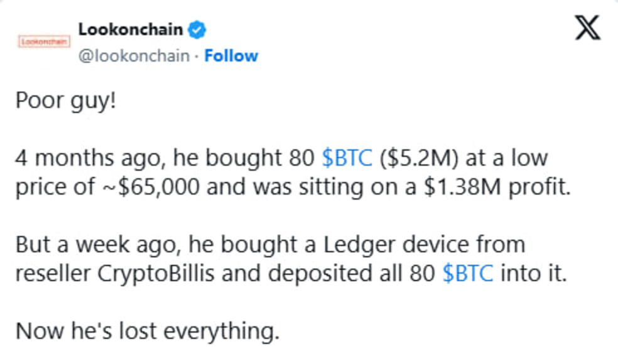Open the Lookonchain display name
This screenshot has height=364, width=618.
click(131, 29)
